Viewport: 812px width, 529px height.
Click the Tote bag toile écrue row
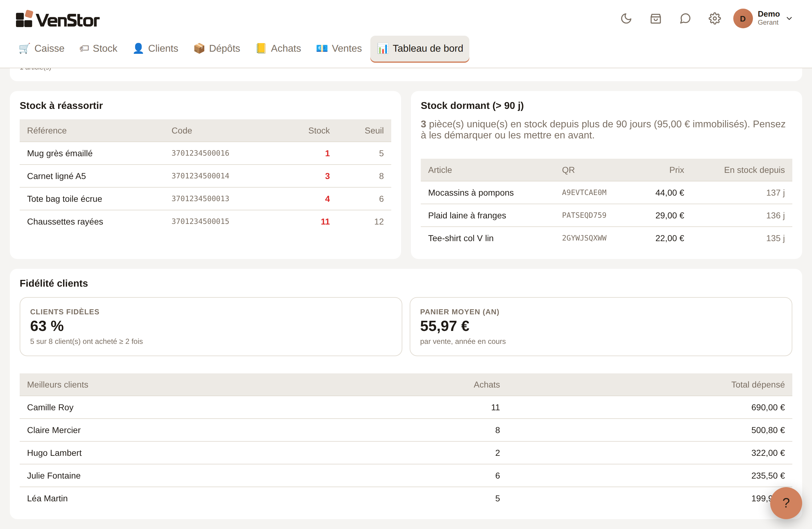(x=205, y=199)
